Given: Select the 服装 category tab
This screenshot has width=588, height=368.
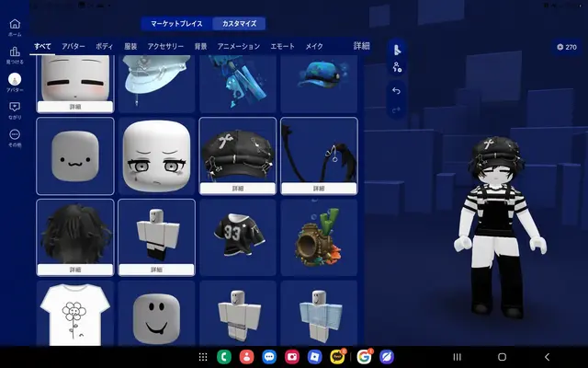Looking at the screenshot, I should (130, 46).
